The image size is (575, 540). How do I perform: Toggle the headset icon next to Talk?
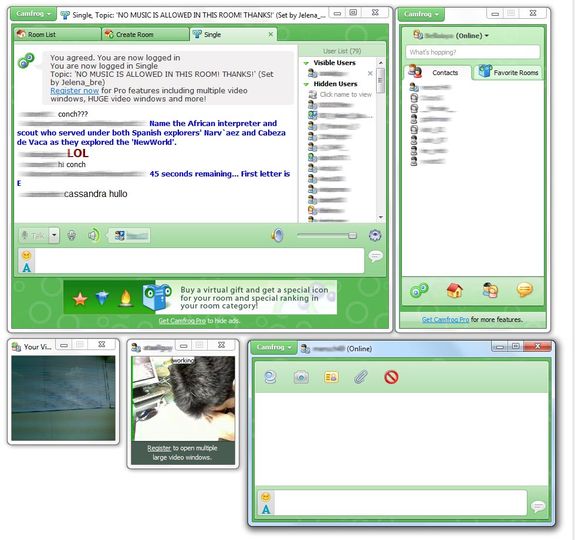pyautogui.click(x=72, y=235)
